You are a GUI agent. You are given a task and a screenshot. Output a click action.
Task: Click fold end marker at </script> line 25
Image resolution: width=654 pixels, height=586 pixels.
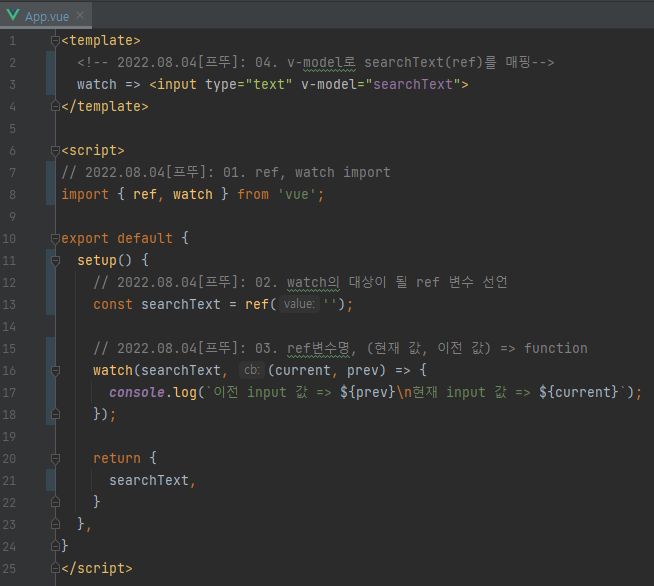(55, 568)
